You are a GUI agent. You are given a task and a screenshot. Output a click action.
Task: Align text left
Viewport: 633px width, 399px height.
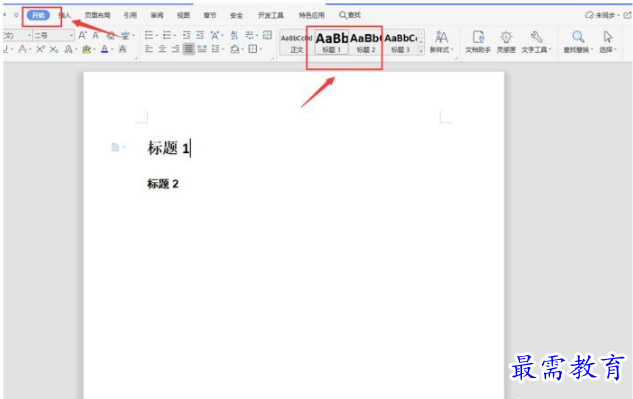click(x=149, y=49)
